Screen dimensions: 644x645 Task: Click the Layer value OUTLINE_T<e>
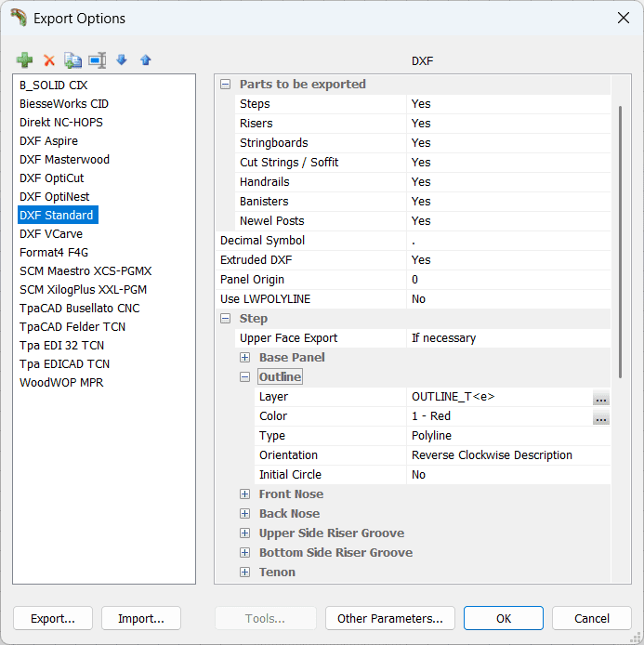[x=500, y=397]
